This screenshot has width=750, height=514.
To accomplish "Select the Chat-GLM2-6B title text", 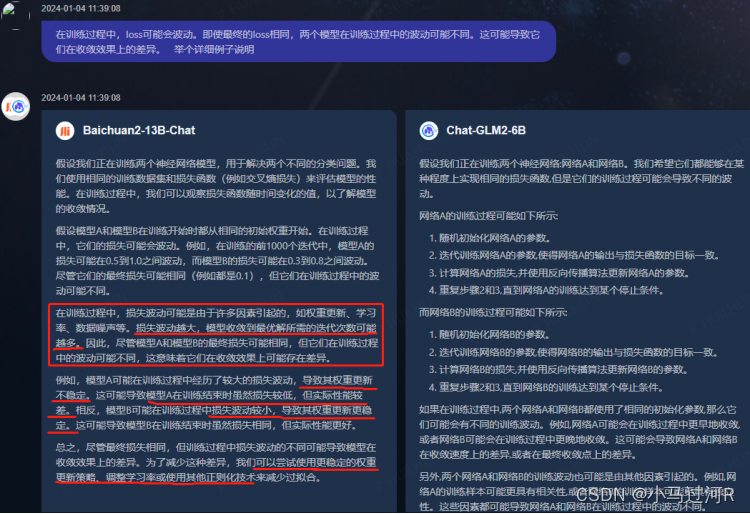I will click(486, 131).
